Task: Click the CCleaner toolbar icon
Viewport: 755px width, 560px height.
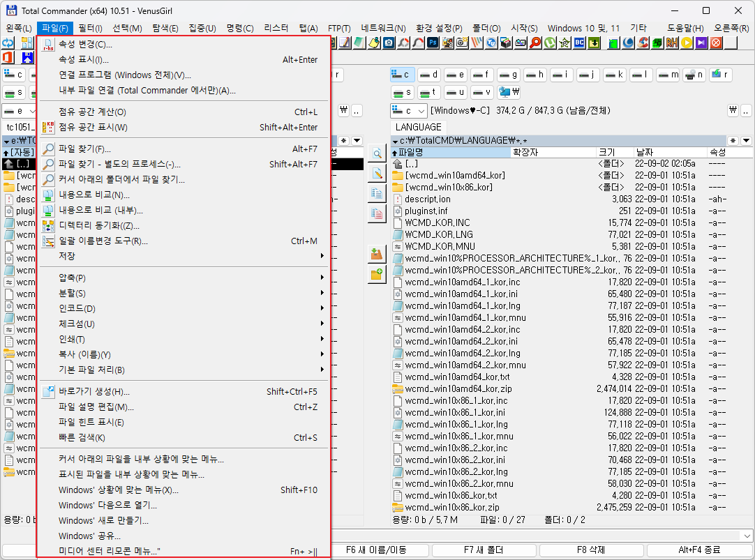Action: 643,43
